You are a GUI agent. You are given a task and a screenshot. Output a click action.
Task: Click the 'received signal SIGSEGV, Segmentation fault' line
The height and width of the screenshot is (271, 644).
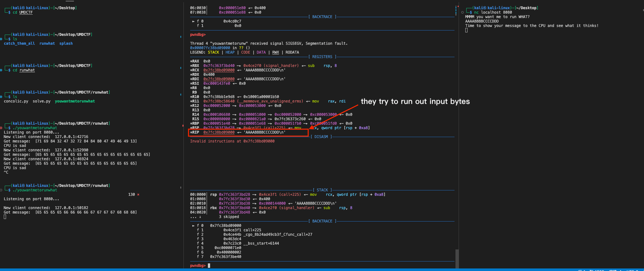269,43
